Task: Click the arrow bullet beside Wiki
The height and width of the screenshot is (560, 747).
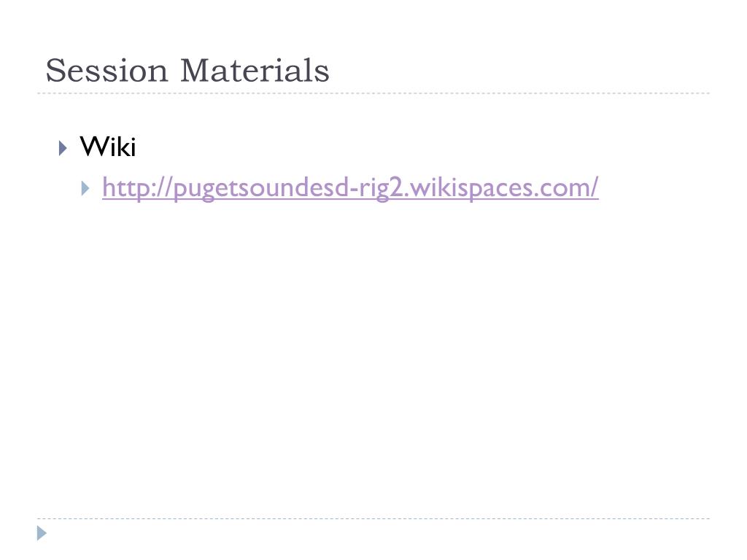Action: tap(63, 147)
